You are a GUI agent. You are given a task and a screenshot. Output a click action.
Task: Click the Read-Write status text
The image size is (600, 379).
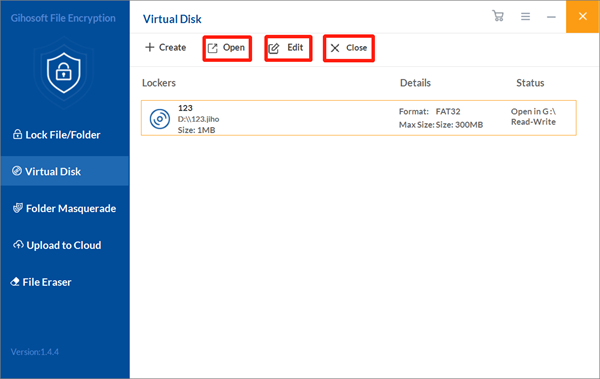[533, 122]
